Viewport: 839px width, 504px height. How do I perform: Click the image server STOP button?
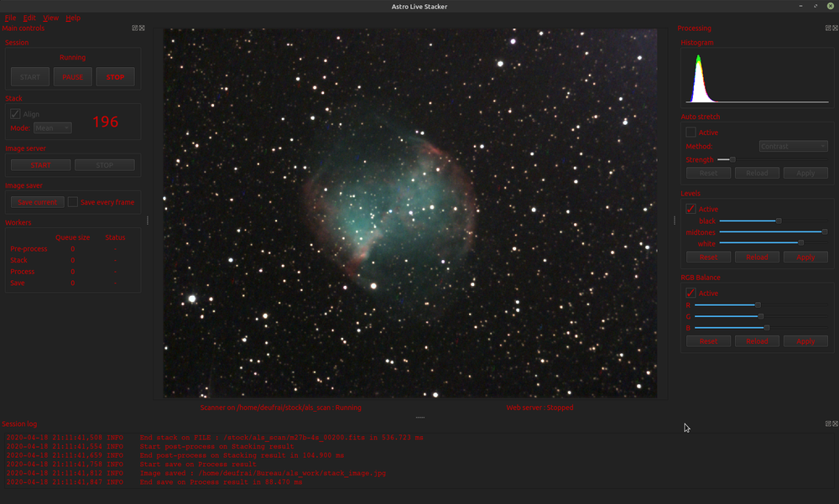(x=104, y=165)
